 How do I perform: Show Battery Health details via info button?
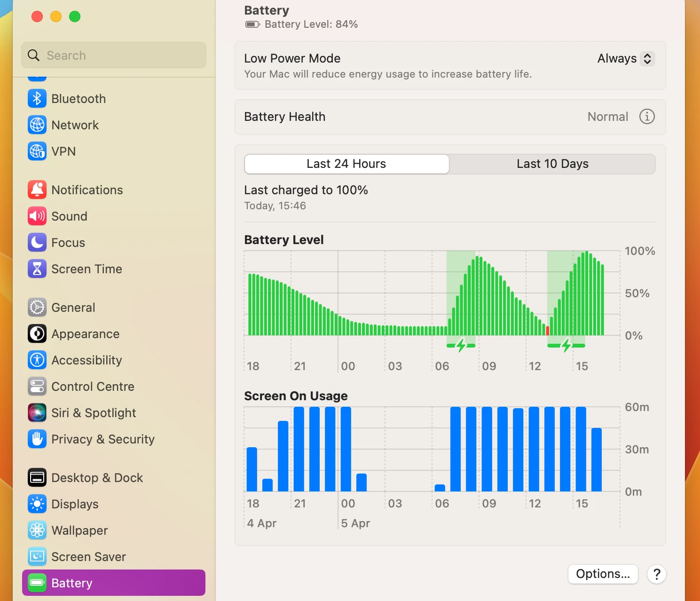tap(646, 117)
